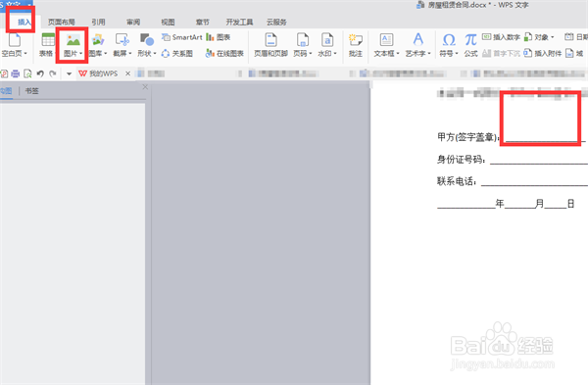Viewport: 588px width, 385px height.
Task: Open the 在线图表 online chart tool
Action: [224, 54]
